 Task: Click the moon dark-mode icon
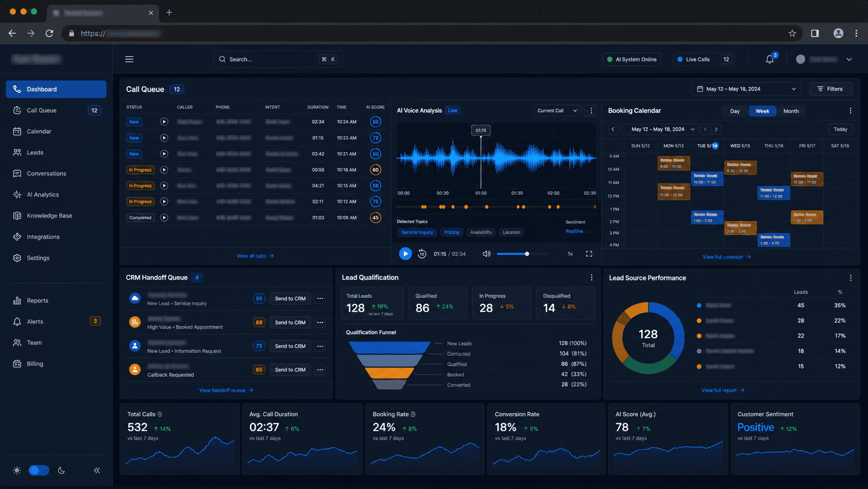click(x=61, y=470)
